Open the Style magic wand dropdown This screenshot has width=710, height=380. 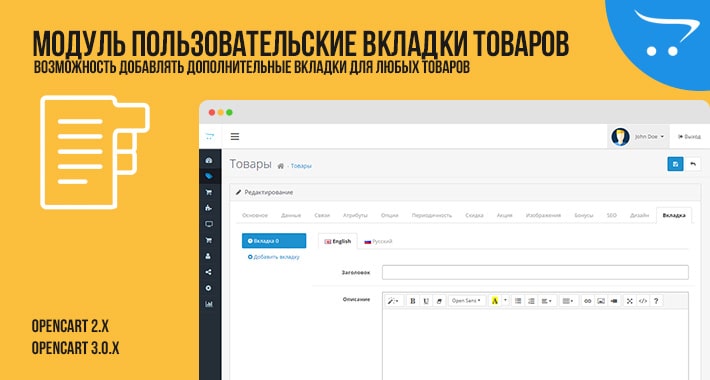click(x=393, y=301)
